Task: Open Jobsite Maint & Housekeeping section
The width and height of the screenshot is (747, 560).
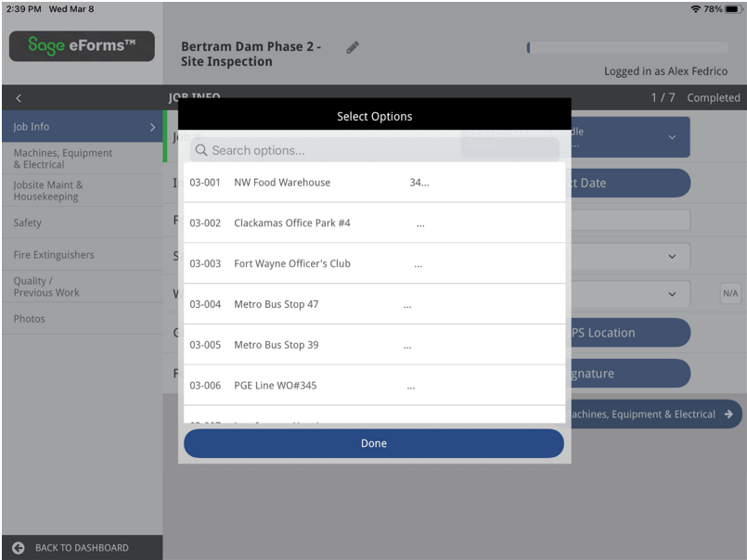Action: (83, 190)
